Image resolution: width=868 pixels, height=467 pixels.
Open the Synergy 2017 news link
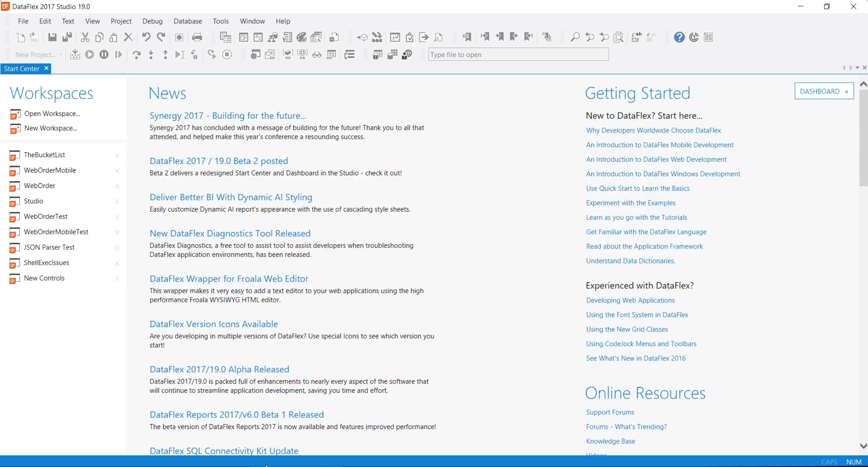click(x=228, y=116)
